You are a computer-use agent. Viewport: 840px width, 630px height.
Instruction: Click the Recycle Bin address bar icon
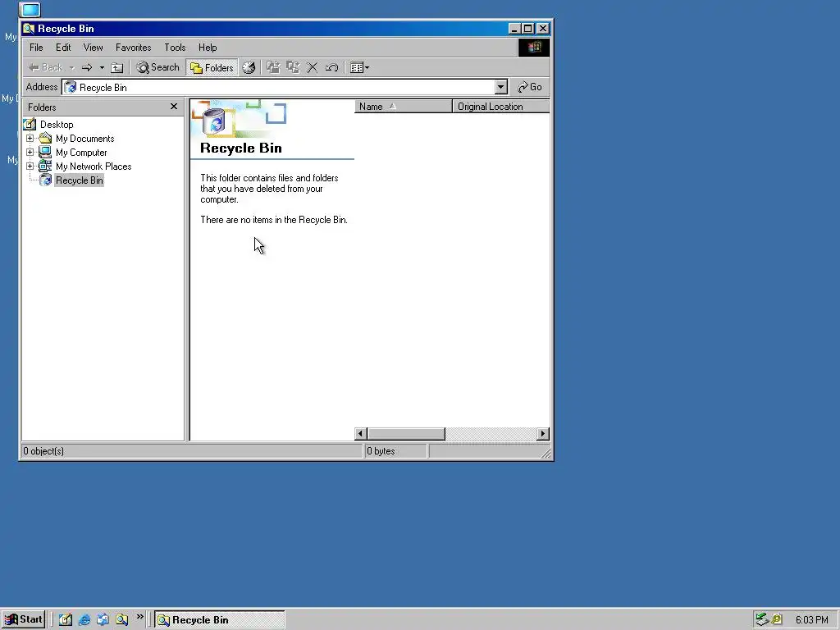(x=71, y=87)
